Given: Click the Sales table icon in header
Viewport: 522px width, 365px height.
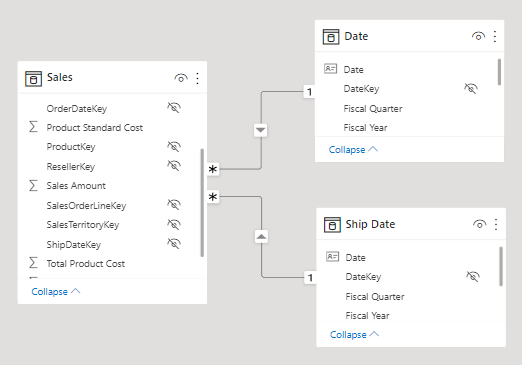Looking at the screenshot, I should click(x=33, y=79).
